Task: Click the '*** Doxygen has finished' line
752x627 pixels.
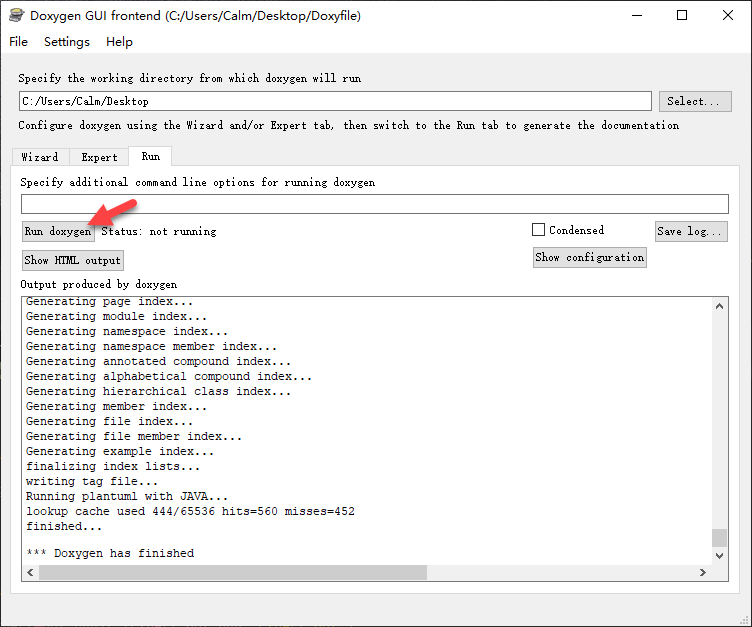Action: pos(110,553)
